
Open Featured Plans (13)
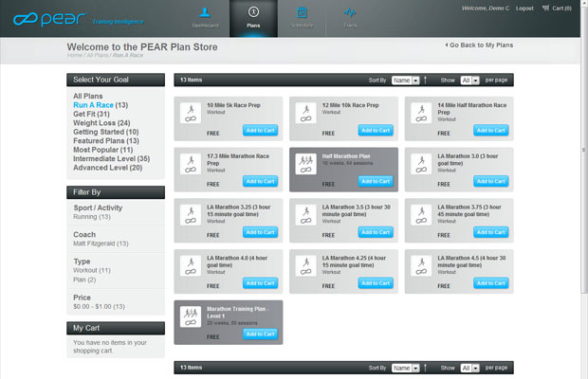click(x=106, y=141)
